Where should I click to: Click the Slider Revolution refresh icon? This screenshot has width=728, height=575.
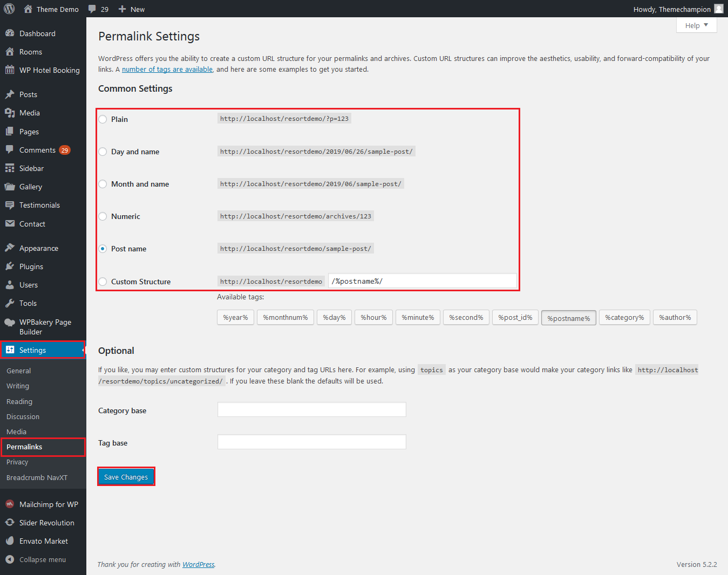(10, 523)
